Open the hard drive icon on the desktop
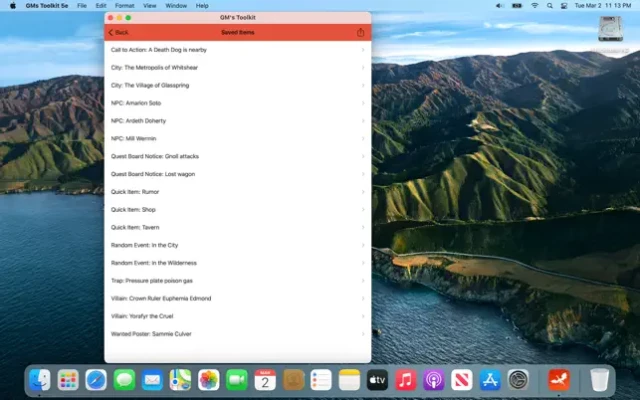This screenshot has height=400, width=640. (612, 32)
